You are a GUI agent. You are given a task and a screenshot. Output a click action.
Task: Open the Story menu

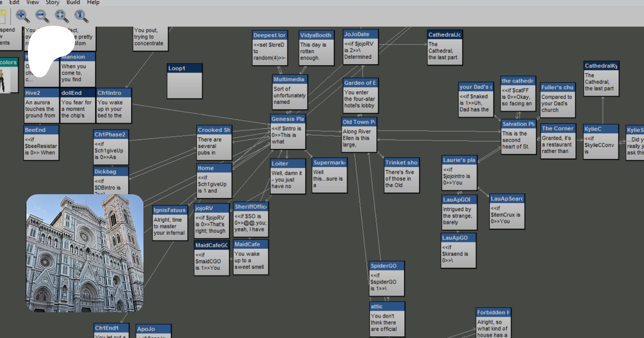[53, 3]
